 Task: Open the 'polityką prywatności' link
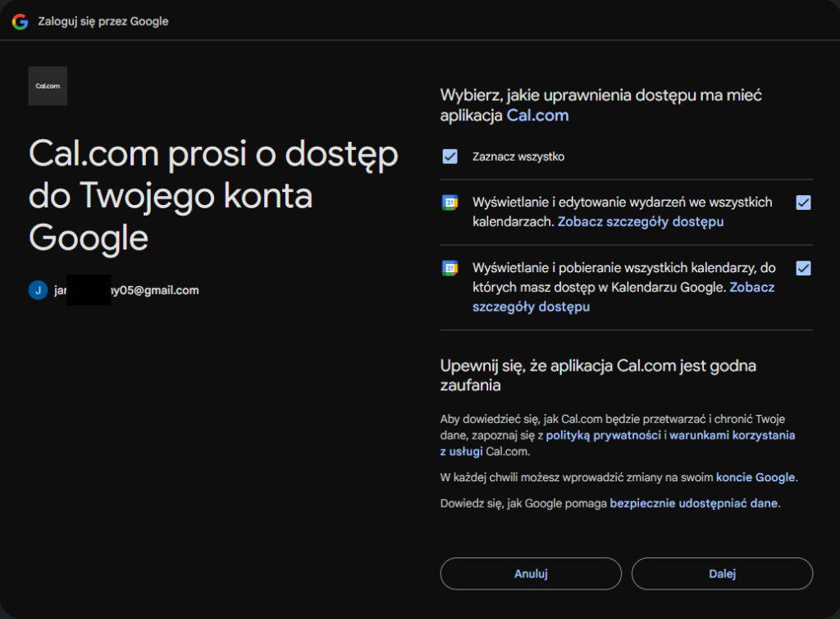pos(603,435)
